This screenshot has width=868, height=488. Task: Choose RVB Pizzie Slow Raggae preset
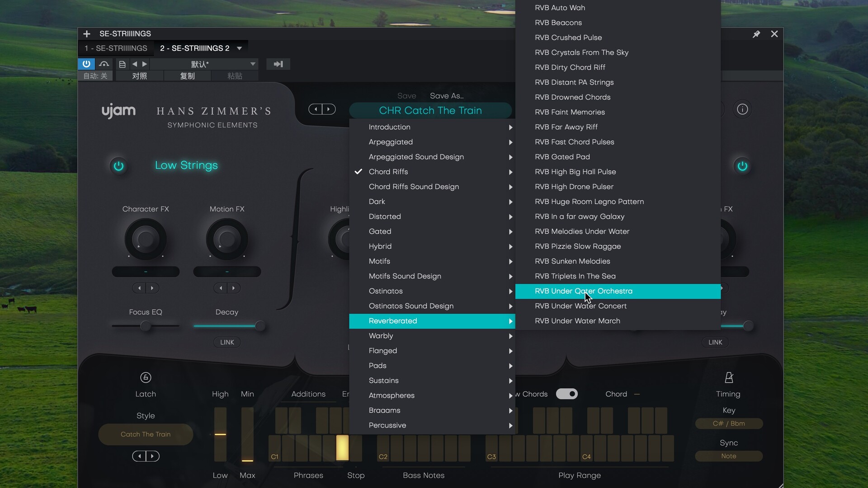(x=618, y=247)
